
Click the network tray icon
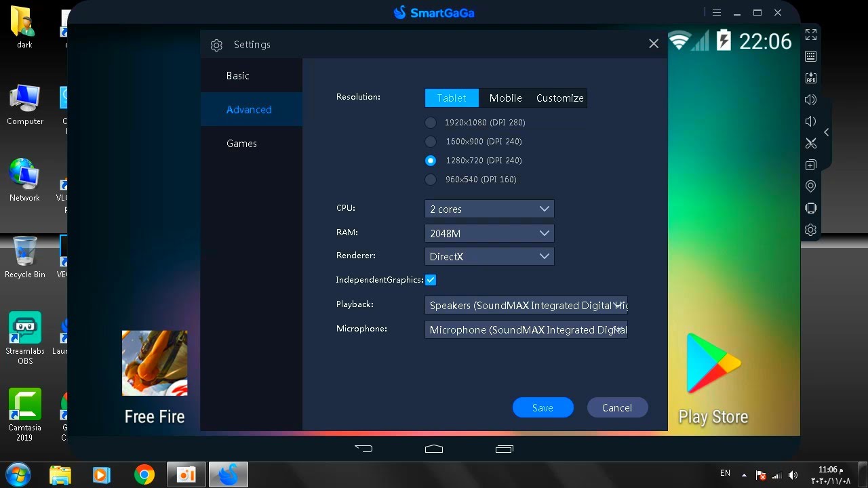(777, 475)
